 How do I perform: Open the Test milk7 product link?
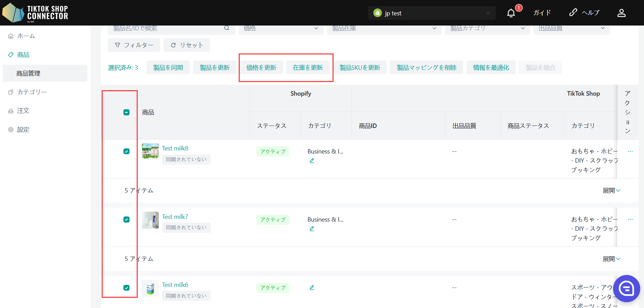click(x=175, y=217)
